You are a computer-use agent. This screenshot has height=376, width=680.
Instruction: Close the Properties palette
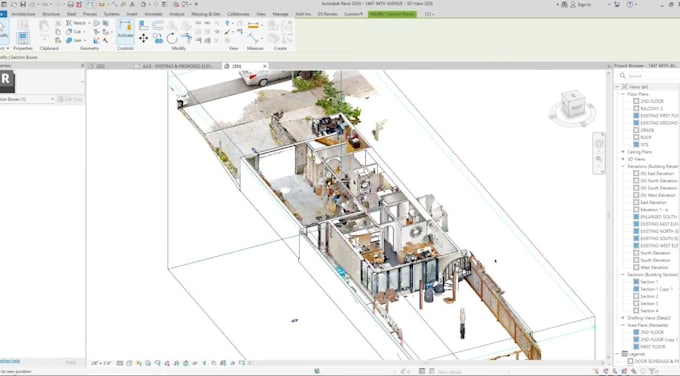(x=82, y=66)
